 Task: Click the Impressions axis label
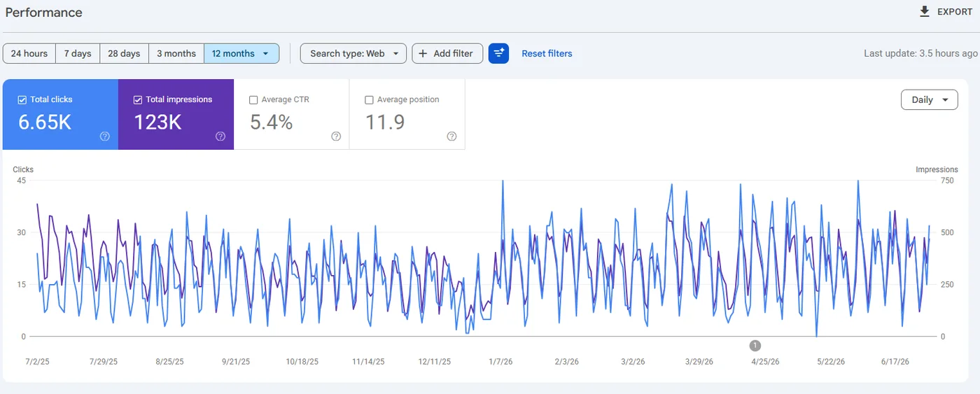pyautogui.click(x=937, y=169)
